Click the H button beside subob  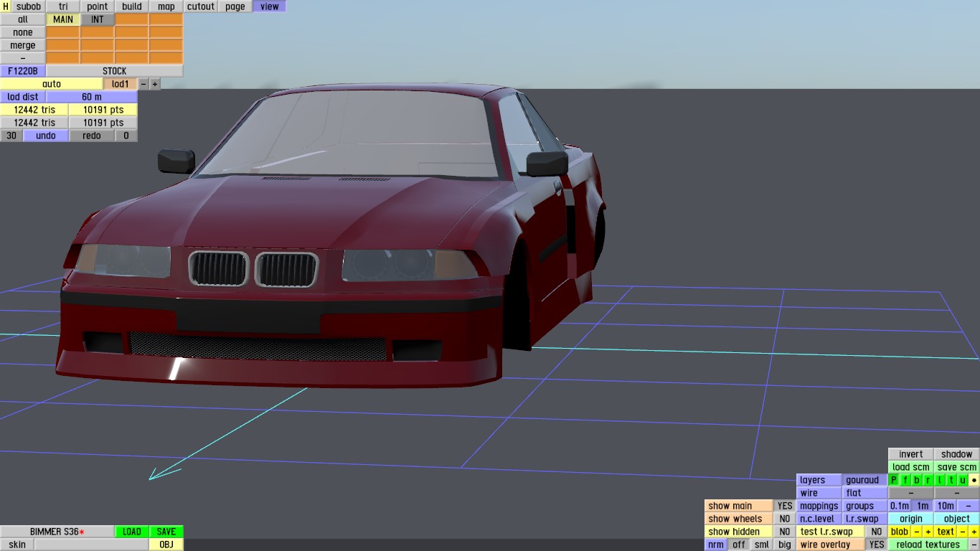[x=6, y=6]
